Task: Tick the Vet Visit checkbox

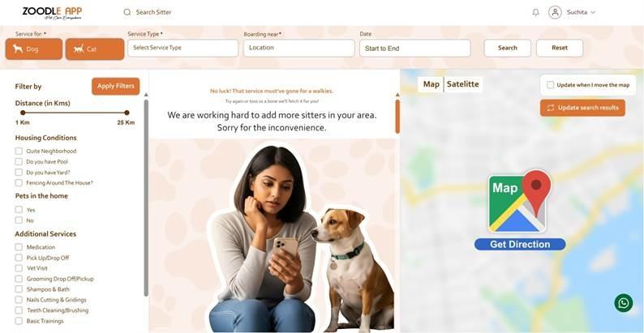Action: [19, 268]
